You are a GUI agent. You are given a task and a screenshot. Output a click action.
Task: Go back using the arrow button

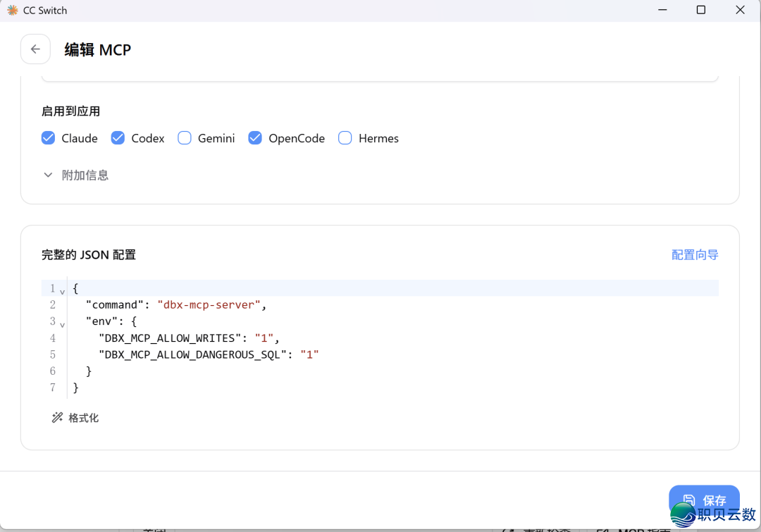click(35, 49)
